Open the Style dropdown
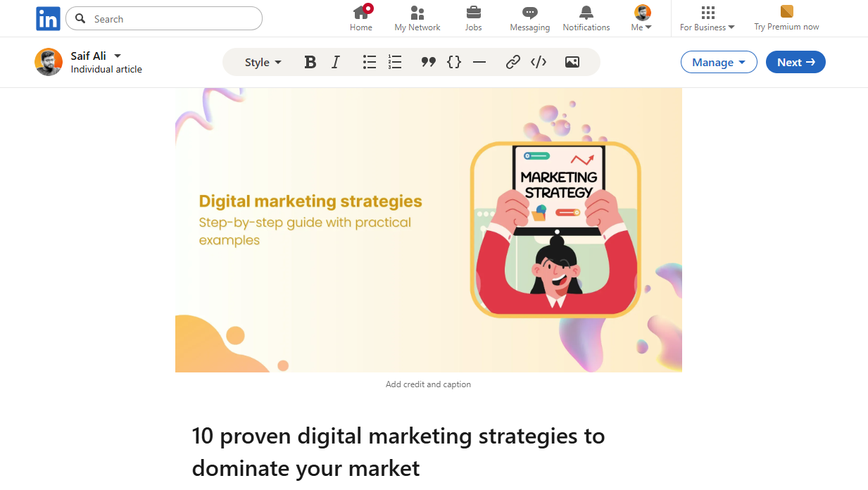The image size is (868, 490). [x=263, y=62]
